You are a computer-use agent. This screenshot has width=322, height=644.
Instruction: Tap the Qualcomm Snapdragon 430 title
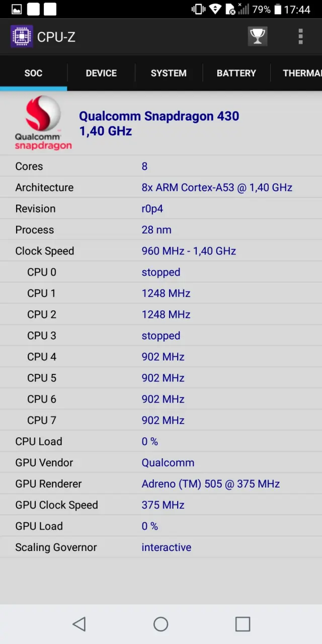(x=159, y=116)
